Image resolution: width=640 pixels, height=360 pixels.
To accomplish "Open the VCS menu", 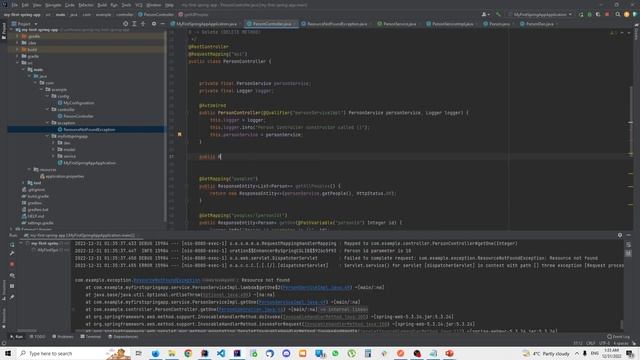I will [139, 5].
